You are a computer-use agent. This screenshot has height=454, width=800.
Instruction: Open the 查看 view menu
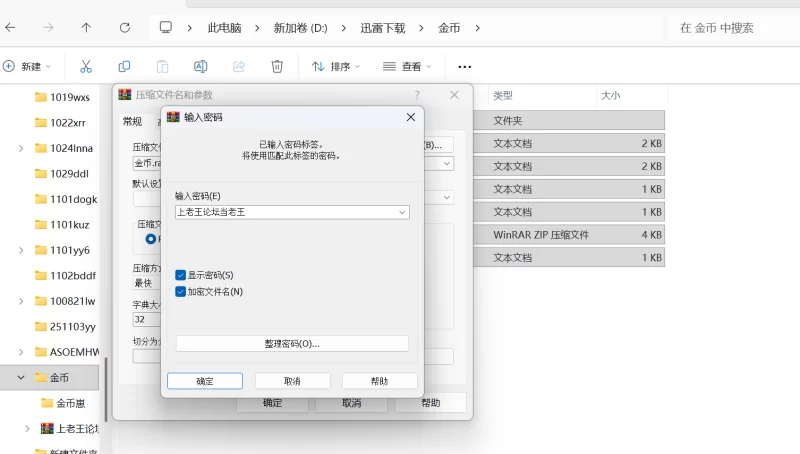tap(407, 66)
